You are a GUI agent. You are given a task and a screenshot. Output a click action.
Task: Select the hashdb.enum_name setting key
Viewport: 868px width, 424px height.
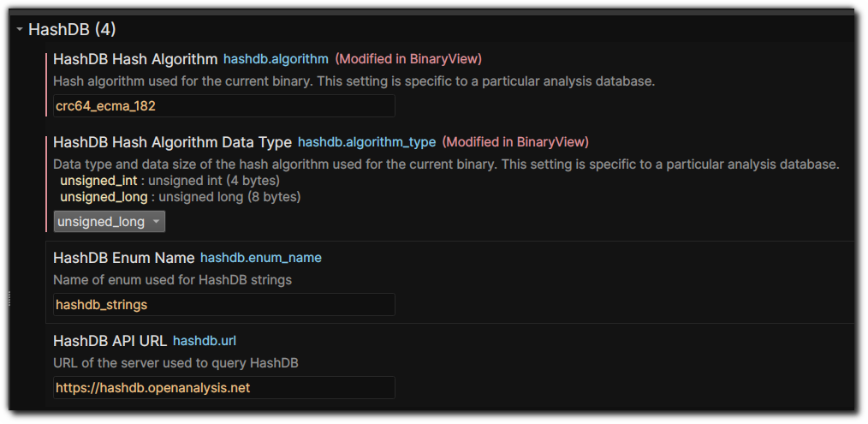(x=260, y=258)
